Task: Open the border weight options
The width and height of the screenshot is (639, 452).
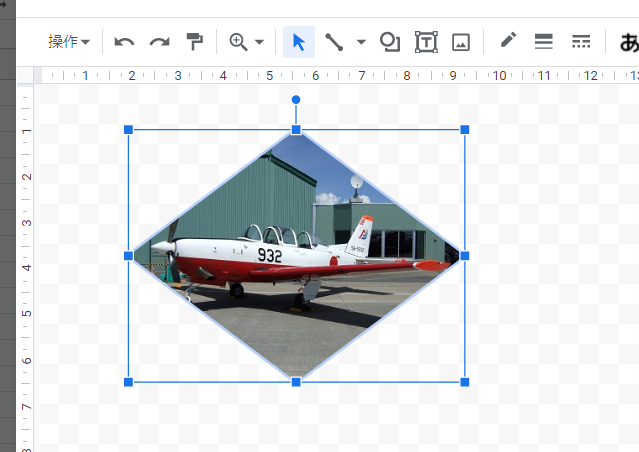Action: pyautogui.click(x=544, y=42)
